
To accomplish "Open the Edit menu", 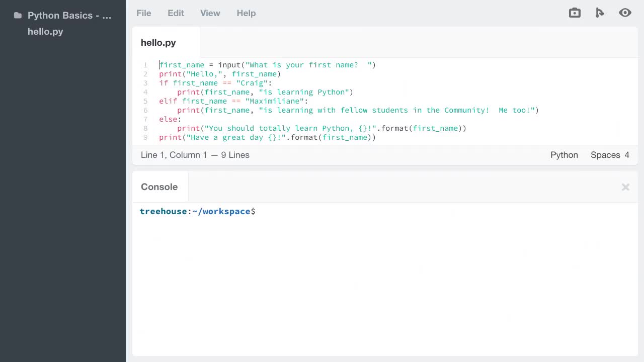I will point(176,13).
